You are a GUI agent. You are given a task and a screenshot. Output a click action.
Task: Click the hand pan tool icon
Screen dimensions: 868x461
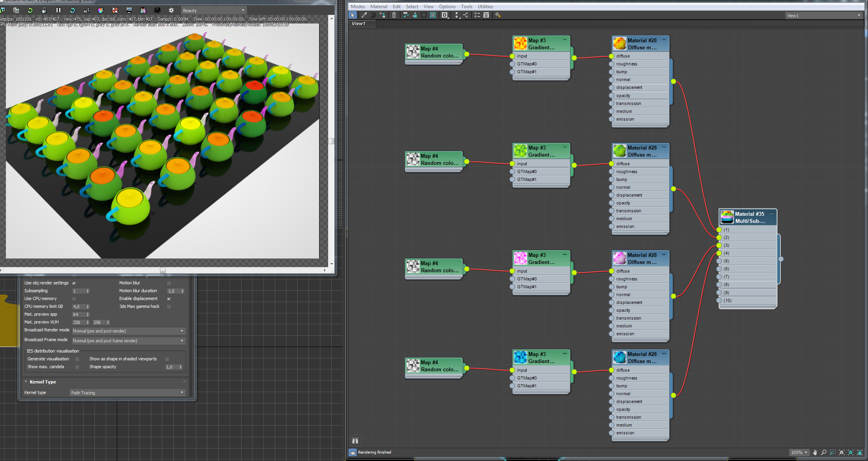815,452
